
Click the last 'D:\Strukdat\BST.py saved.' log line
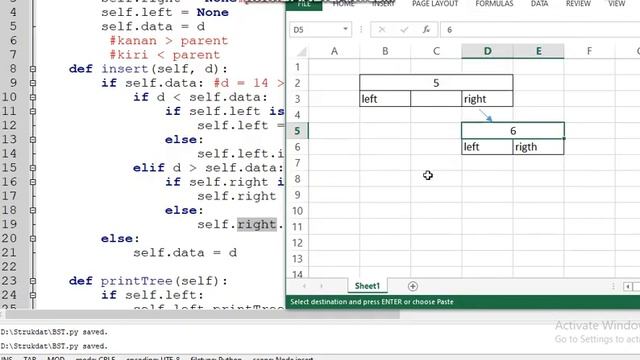click(x=54, y=346)
